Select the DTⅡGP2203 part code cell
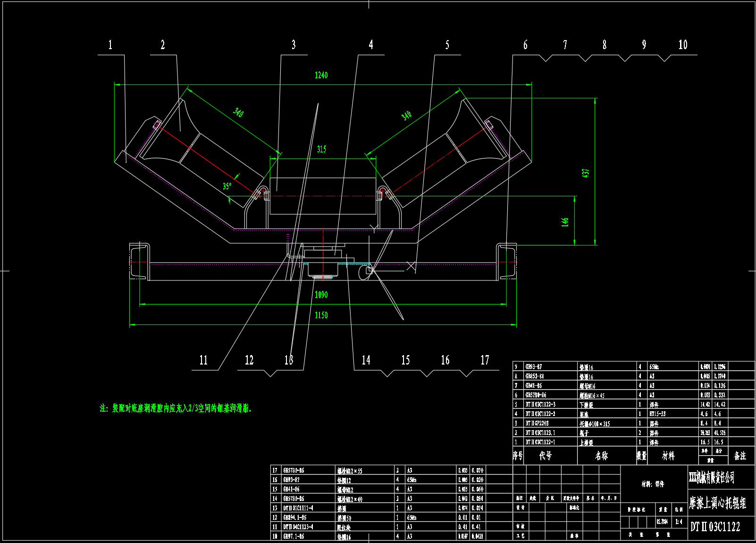The width and height of the screenshot is (756, 543). click(x=537, y=424)
